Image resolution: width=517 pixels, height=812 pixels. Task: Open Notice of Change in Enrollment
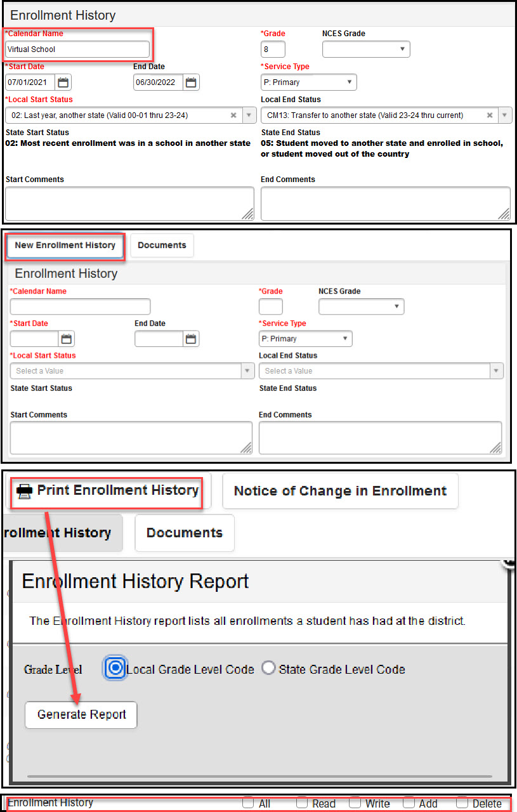pos(340,491)
